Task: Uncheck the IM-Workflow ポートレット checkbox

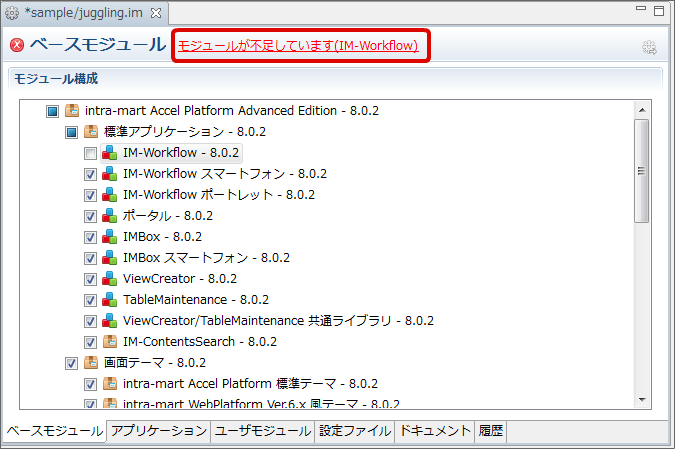Action: click(90, 195)
